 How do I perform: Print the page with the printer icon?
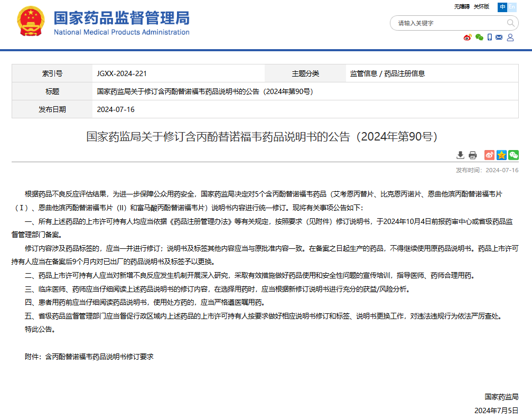coord(473,155)
